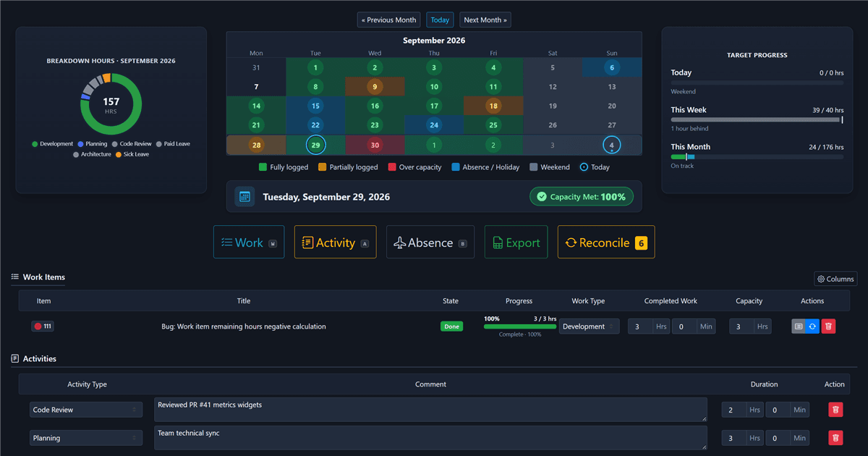Select September 9 on the calendar

coord(375,87)
